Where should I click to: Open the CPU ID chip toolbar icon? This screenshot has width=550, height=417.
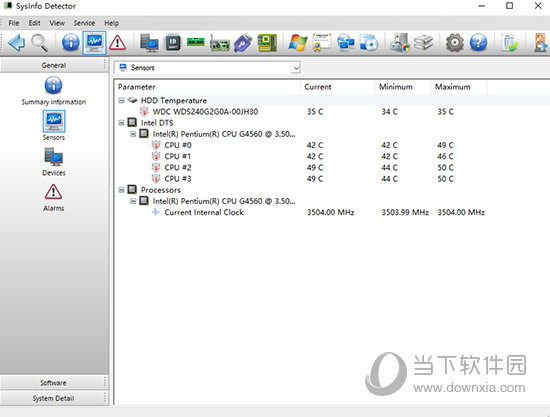click(x=173, y=43)
